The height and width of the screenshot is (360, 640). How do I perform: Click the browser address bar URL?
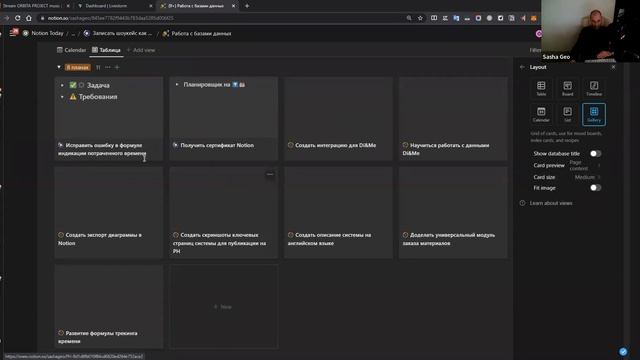110,18
